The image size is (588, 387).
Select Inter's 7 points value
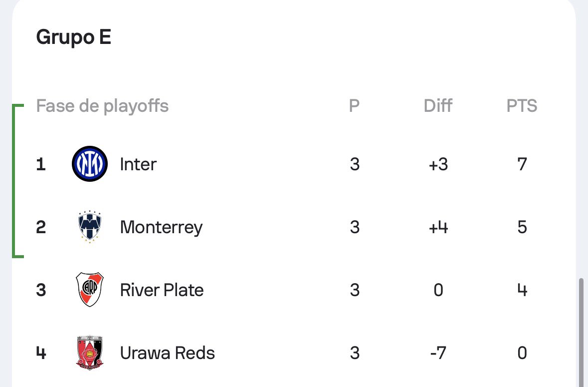click(522, 164)
